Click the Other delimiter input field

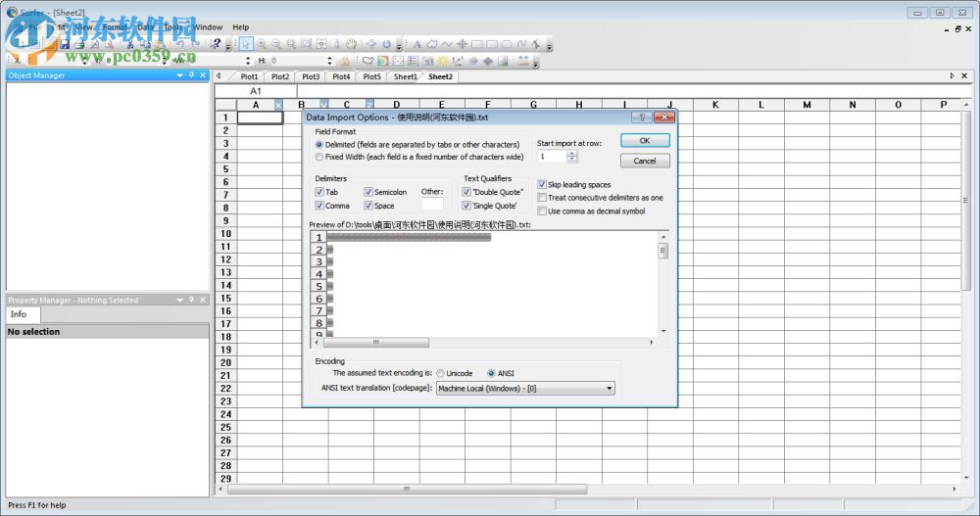coord(432,205)
